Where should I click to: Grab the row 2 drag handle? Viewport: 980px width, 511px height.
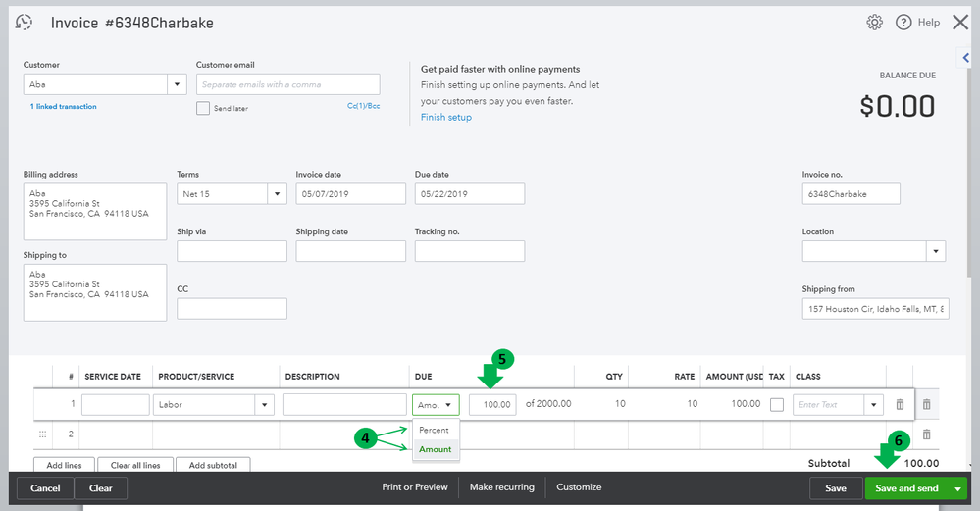tap(42, 434)
